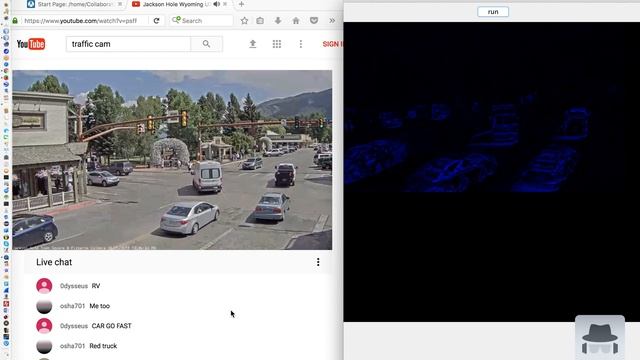
Task: Click the Pocket shield icon
Action: pos(314,20)
